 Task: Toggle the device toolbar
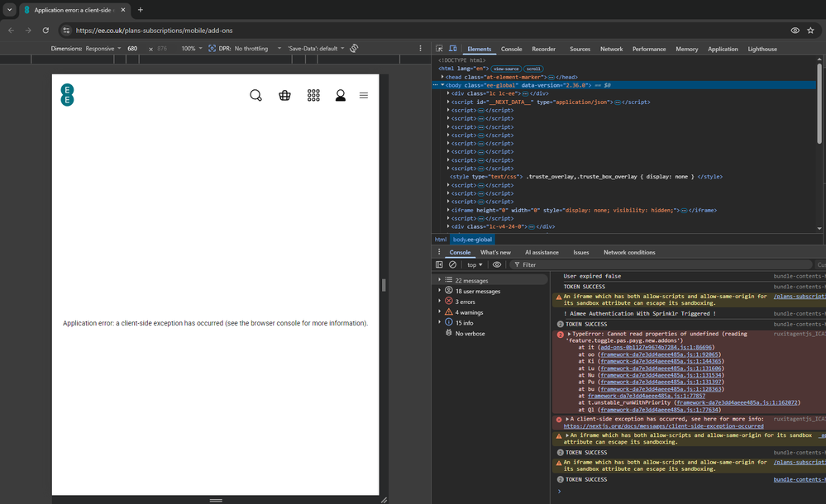click(452, 49)
